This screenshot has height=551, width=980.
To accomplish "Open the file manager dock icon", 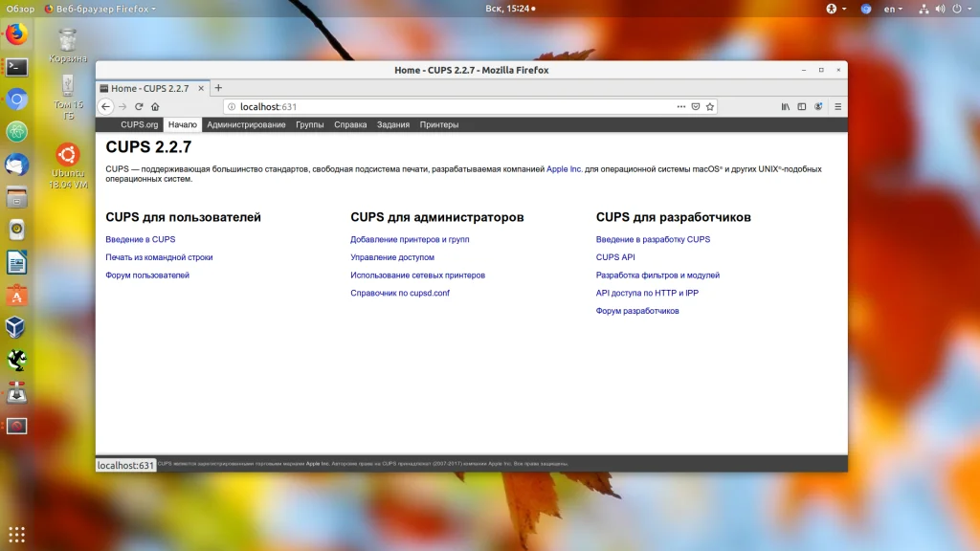I will (x=17, y=197).
